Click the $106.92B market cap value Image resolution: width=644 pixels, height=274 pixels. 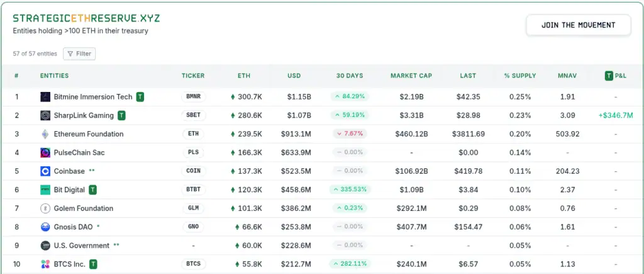coord(411,171)
